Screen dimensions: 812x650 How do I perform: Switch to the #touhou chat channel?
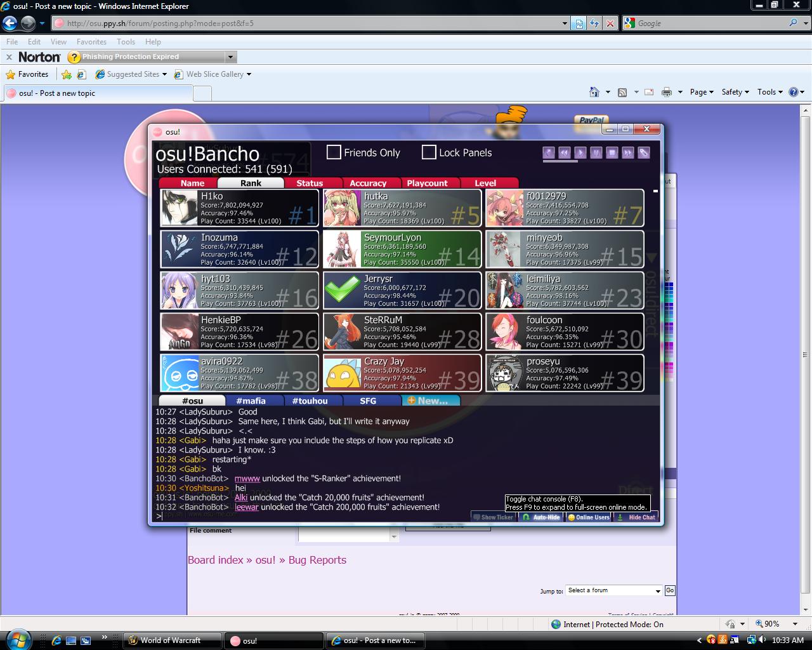[310, 401]
